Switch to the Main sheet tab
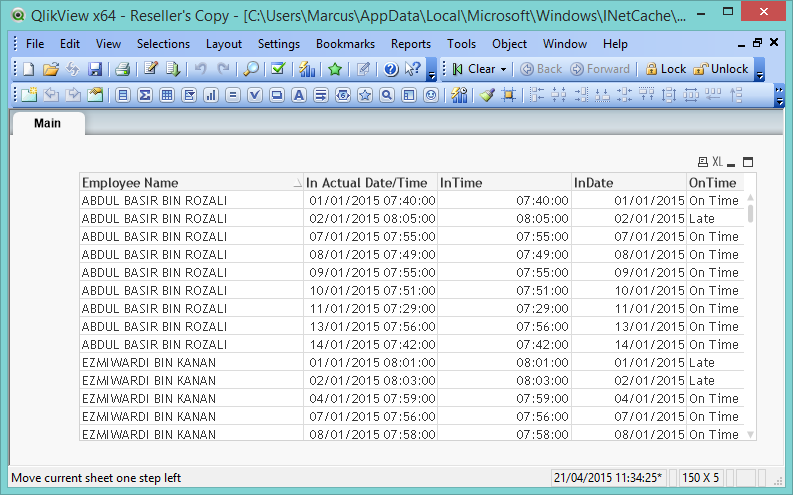 click(x=48, y=123)
